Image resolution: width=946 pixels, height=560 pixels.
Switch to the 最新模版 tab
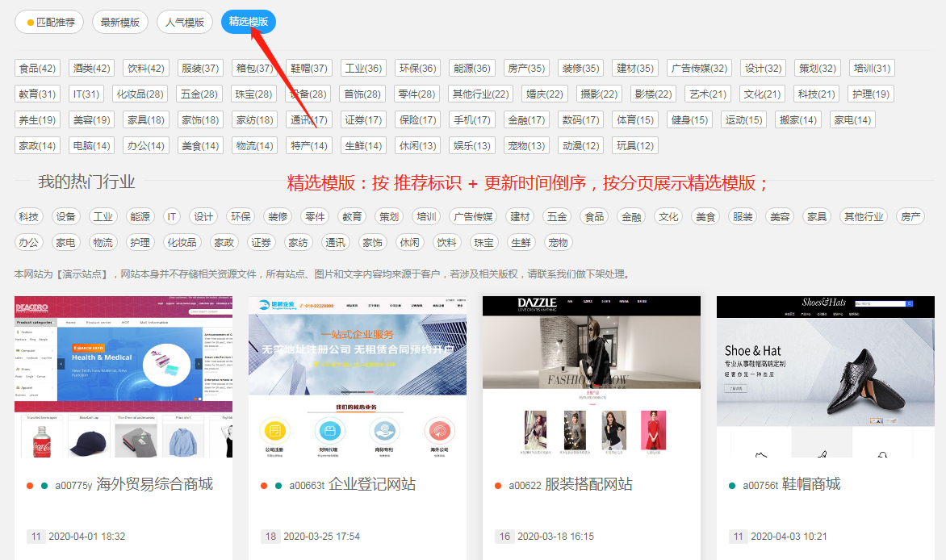pos(120,23)
